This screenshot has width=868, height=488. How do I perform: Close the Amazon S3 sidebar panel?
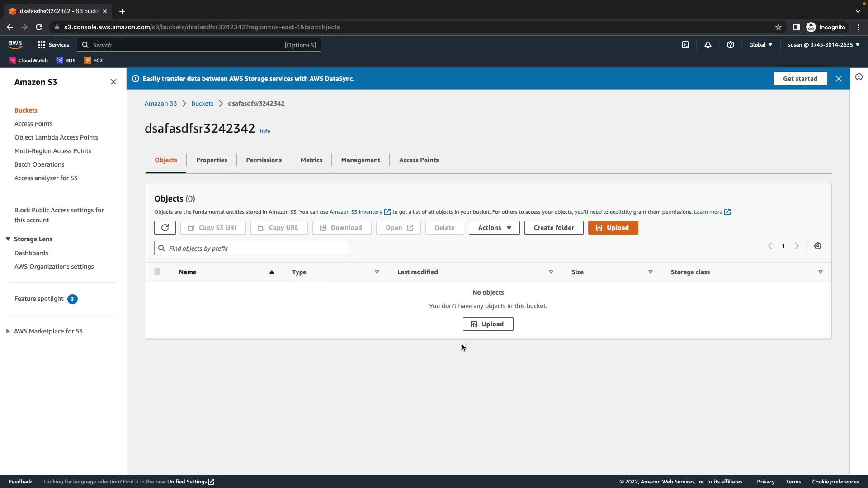click(x=113, y=82)
